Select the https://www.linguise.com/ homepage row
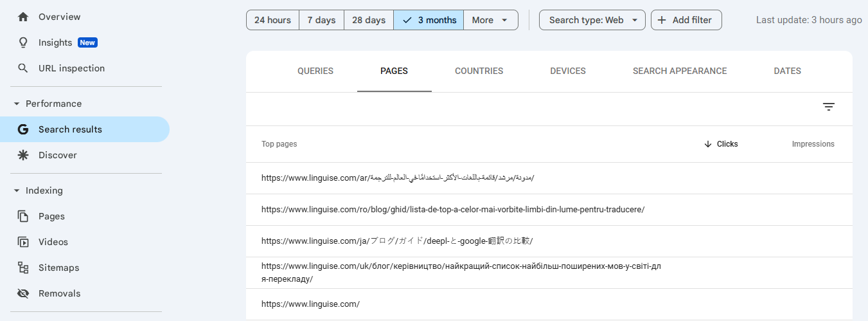This screenshot has height=321, width=868. 549,304
